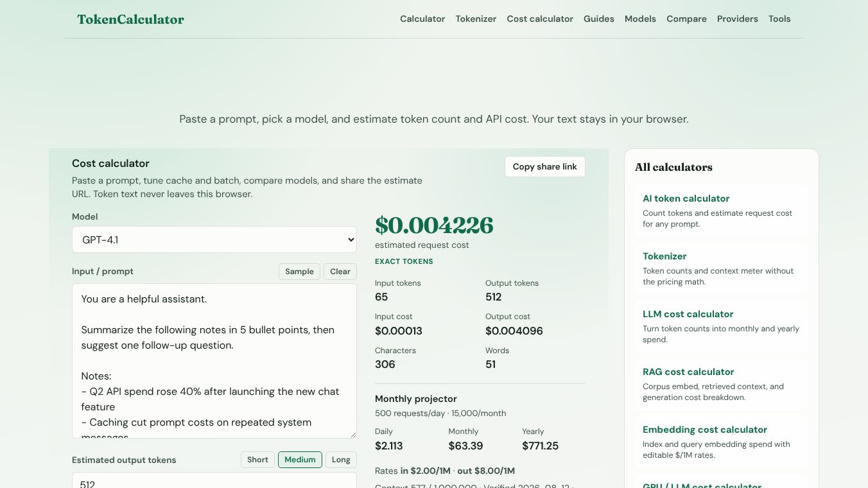
Task: Click the yearly projection $771.25
Action: 541,446
